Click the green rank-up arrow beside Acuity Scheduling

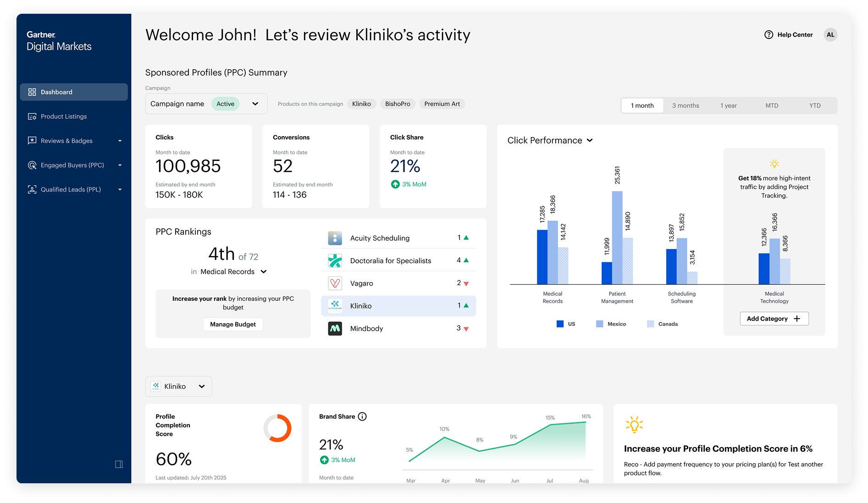(x=466, y=238)
